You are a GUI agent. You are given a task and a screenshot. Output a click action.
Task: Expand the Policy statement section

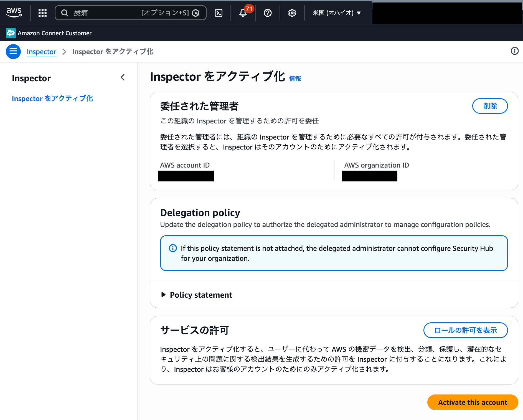197,295
